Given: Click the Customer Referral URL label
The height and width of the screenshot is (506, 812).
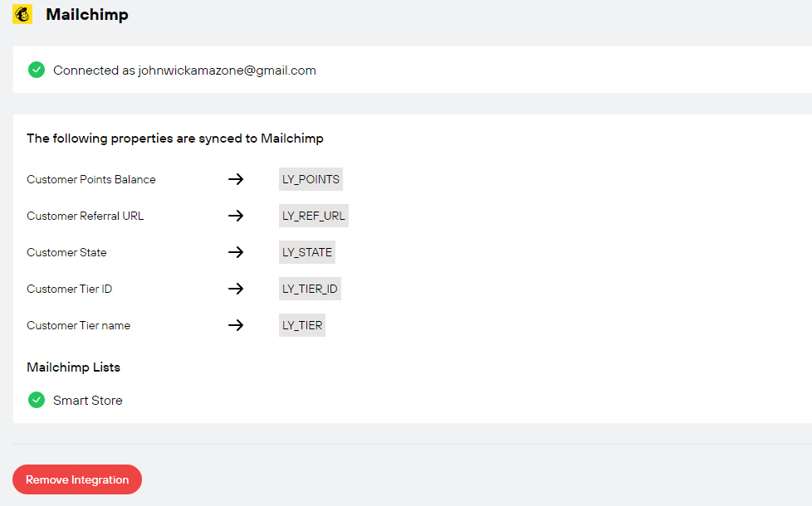Looking at the screenshot, I should [x=86, y=216].
